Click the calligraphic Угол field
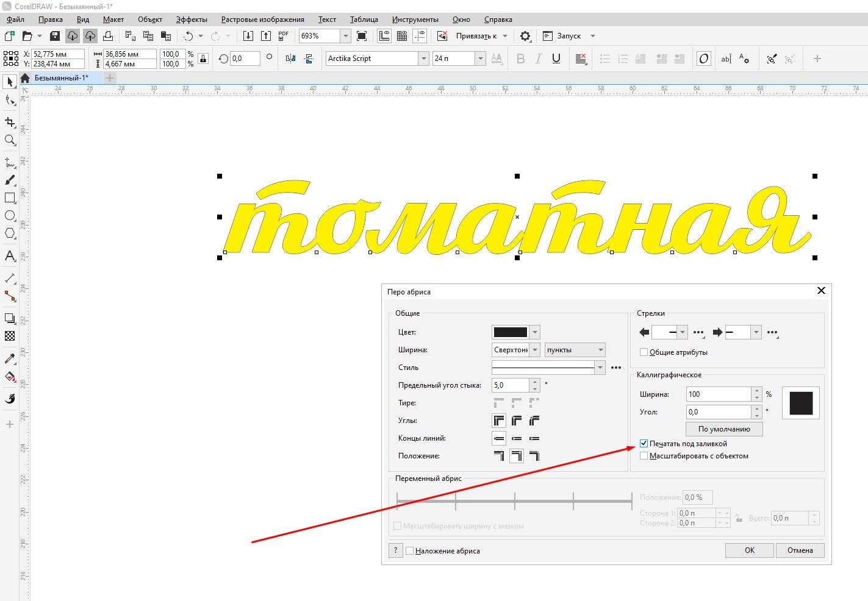Viewport: 868px width, 601px height. tap(719, 412)
